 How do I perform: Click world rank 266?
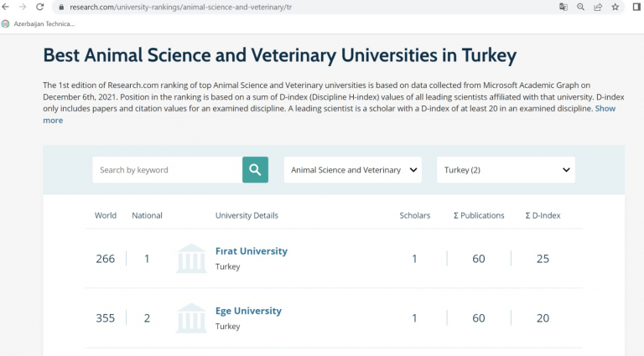click(106, 259)
